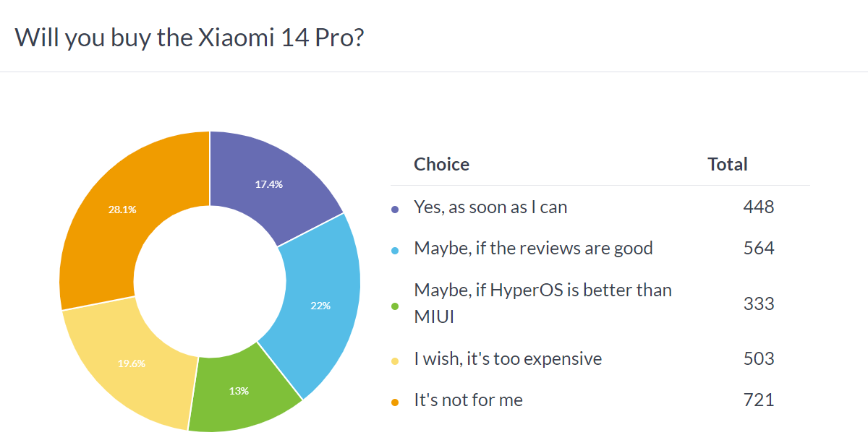This screenshot has width=868, height=448.
Task: Click the Total column header
Action: click(728, 165)
